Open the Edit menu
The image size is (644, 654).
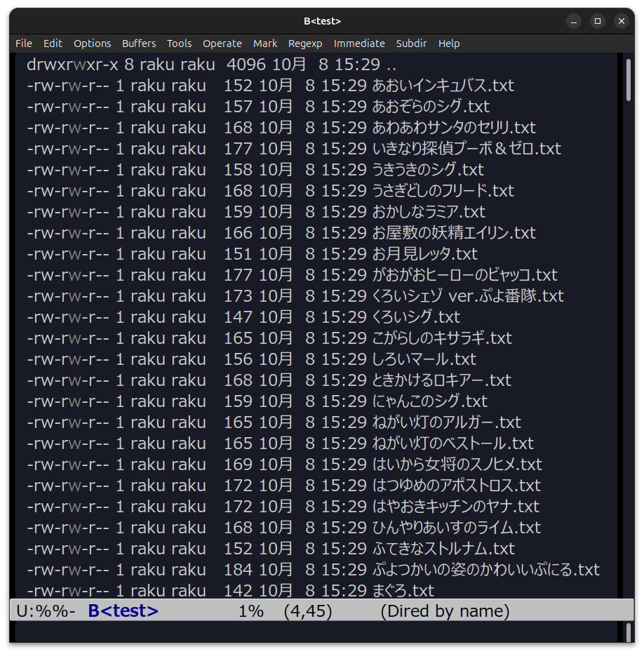pyautogui.click(x=53, y=44)
